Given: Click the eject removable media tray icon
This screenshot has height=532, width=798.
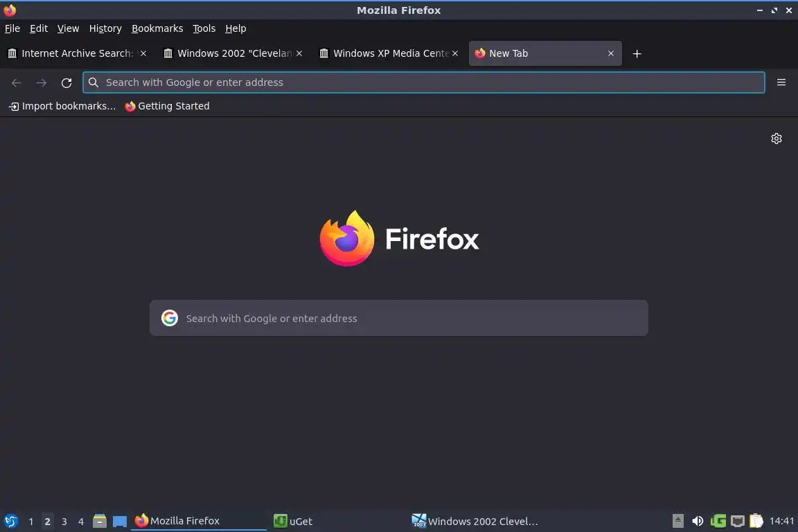Looking at the screenshot, I should [678, 521].
